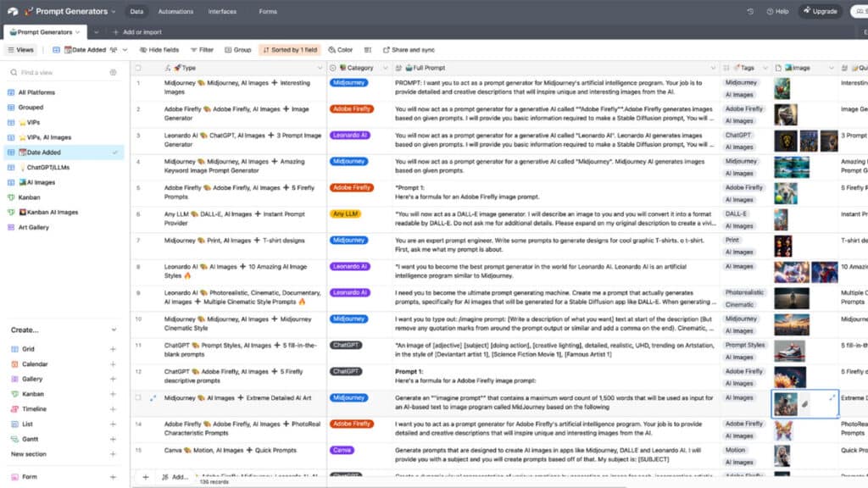
Task: Click the Photorealistic tag in row 9
Action: coord(744,292)
